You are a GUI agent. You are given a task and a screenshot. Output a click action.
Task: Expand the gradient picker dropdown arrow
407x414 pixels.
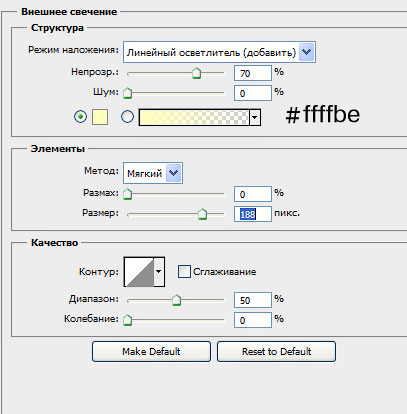(255, 117)
